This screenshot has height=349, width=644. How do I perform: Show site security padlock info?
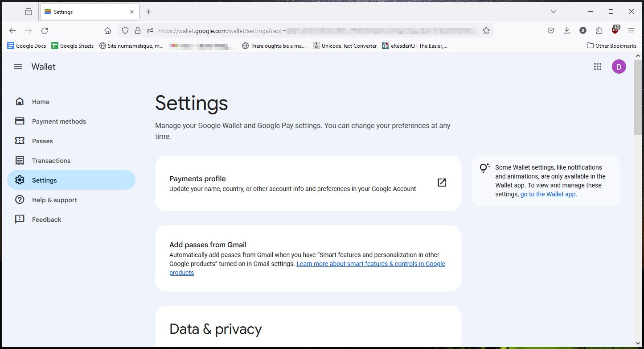pyautogui.click(x=138, y=30)
